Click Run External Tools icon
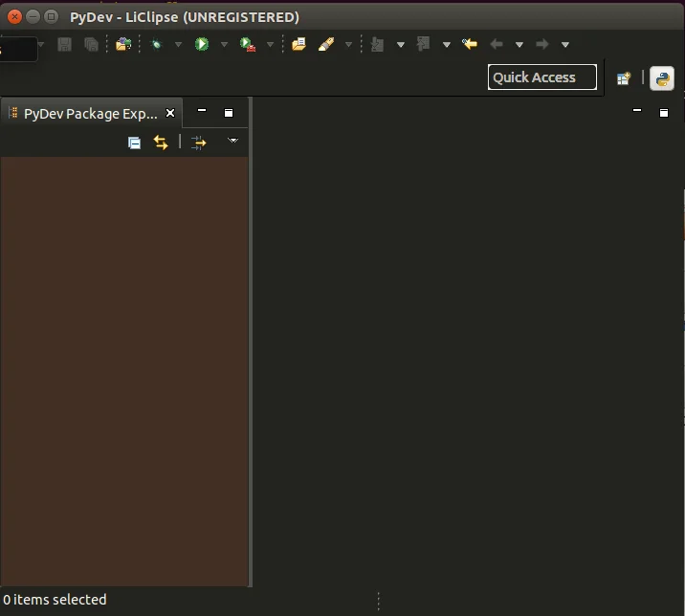 [x=248, y=45]
